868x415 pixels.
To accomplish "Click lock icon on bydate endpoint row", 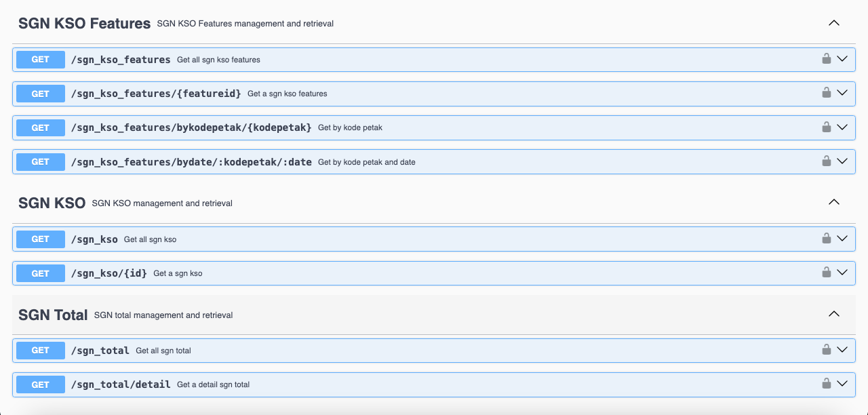I will (x=826, y=161).
